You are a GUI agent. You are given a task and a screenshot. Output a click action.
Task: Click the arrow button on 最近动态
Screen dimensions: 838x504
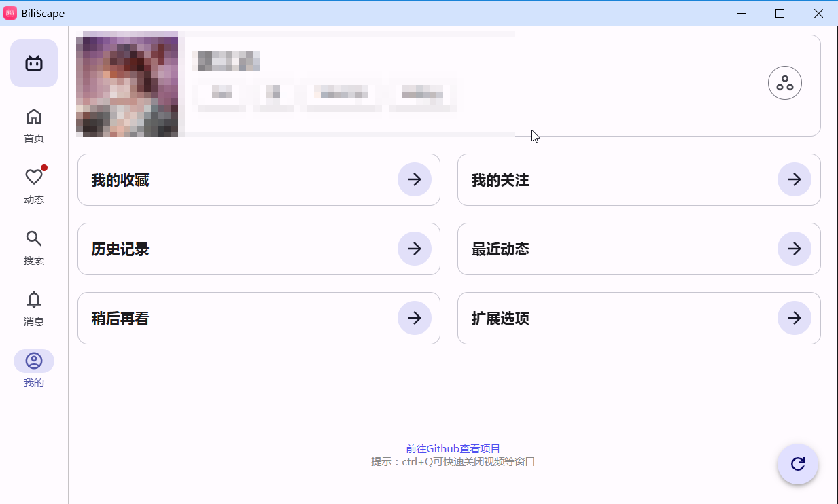795,249
